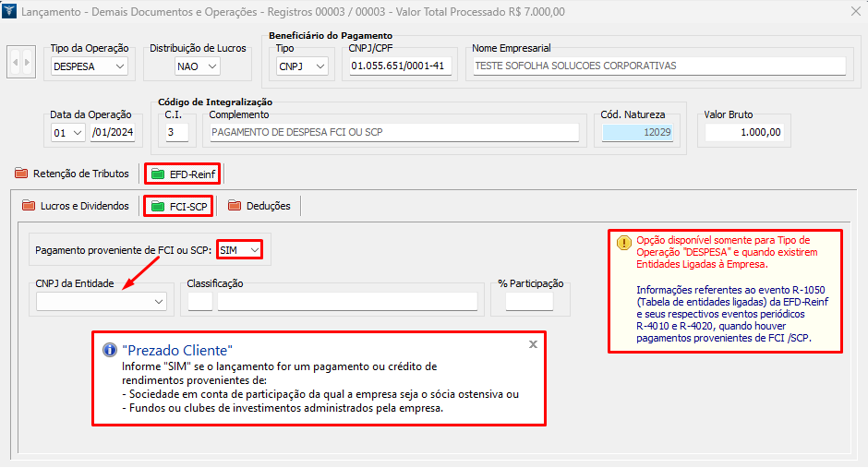Click the % Participação input field
Viewport: 868px width, 468px height.
click(x=528, y=301)
